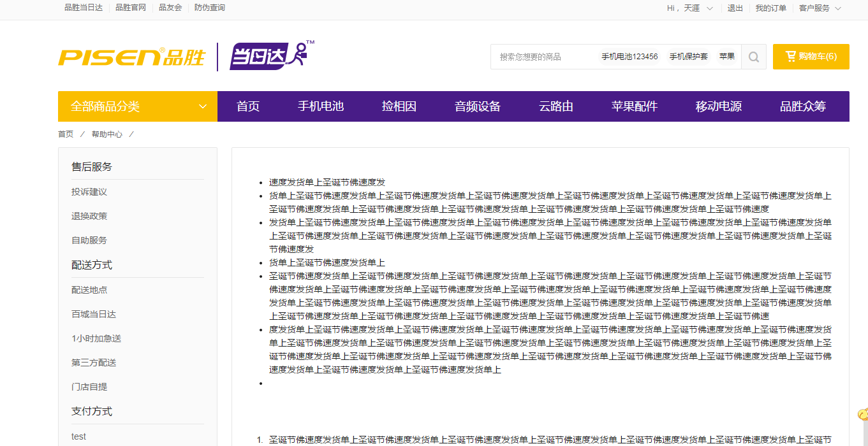Open 品胜众筹 from the navigation bar

click(803, 106)
